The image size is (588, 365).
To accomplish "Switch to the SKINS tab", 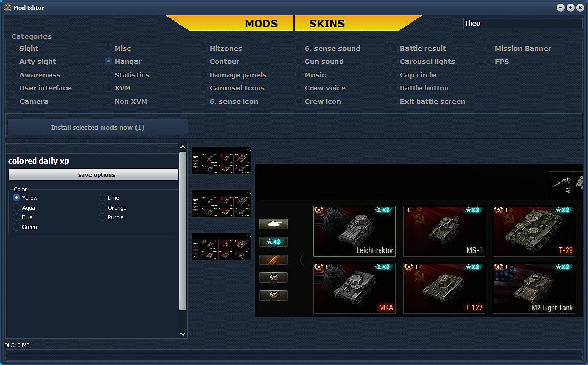I will (x=326, y=23).
